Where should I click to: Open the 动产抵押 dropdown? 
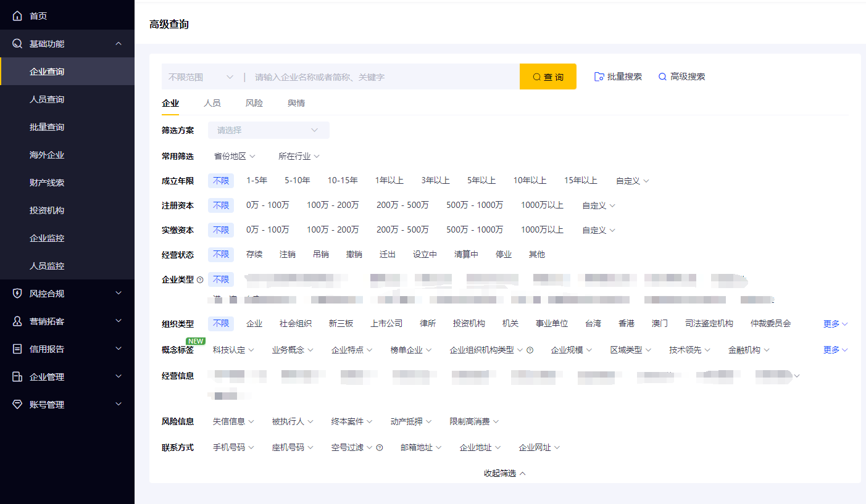[411, 421]
